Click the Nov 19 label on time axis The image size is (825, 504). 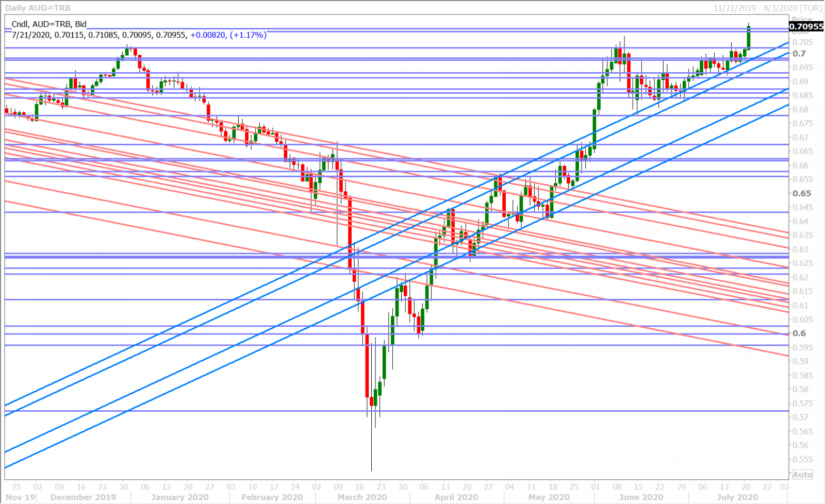[21, 497]
